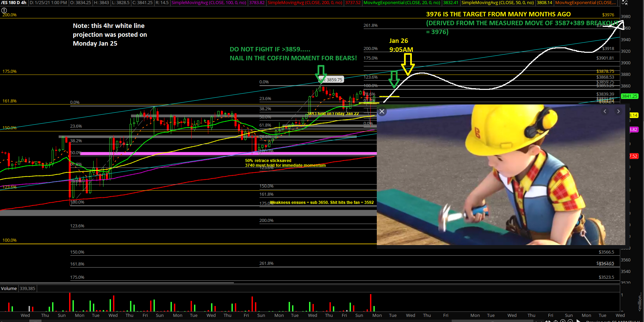Click the 339,385 volume value
Screen dimensions: 644x322
pos(28,288)
